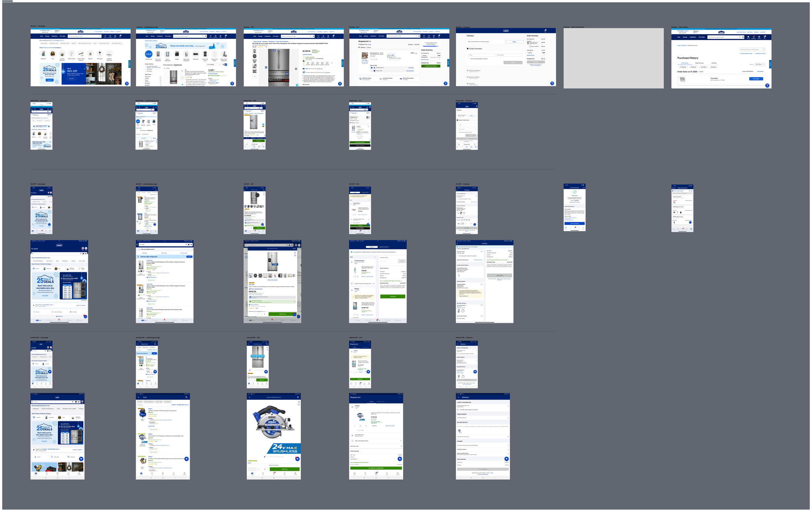Select first image thumbnail on Desktop PDP

[255, 51]
